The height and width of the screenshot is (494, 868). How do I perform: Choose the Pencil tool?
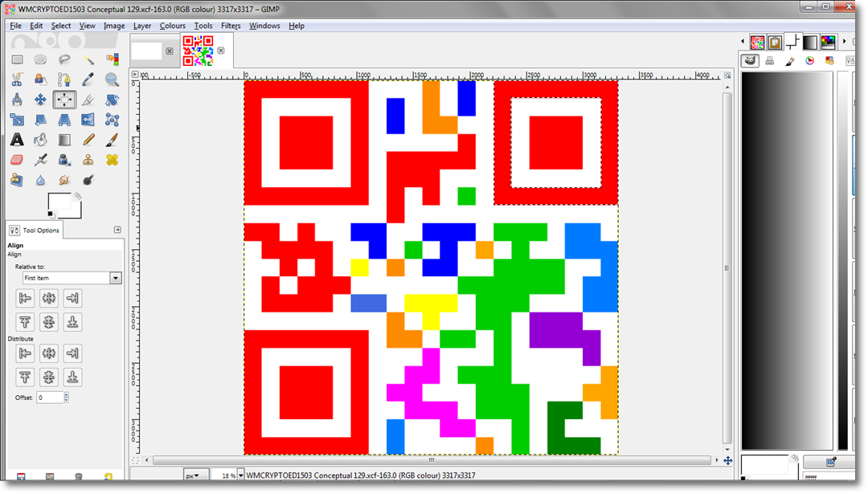click(88, 140)
